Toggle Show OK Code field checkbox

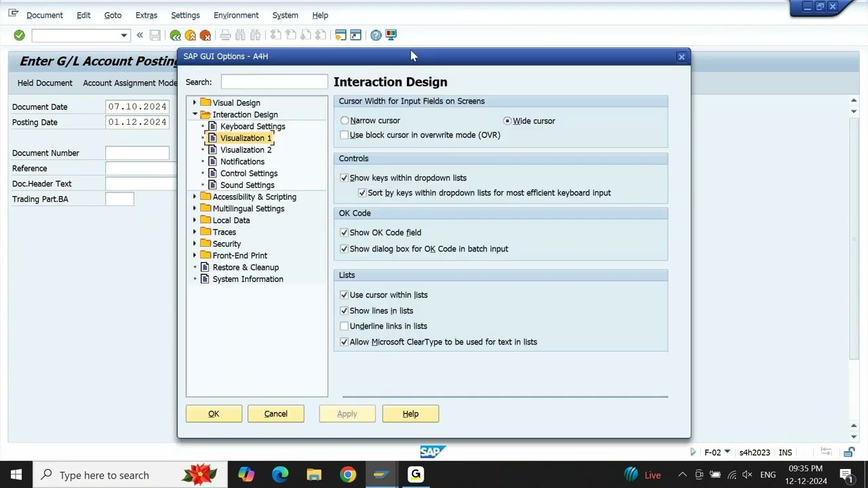pyautogui.click(x=344, y=232)
